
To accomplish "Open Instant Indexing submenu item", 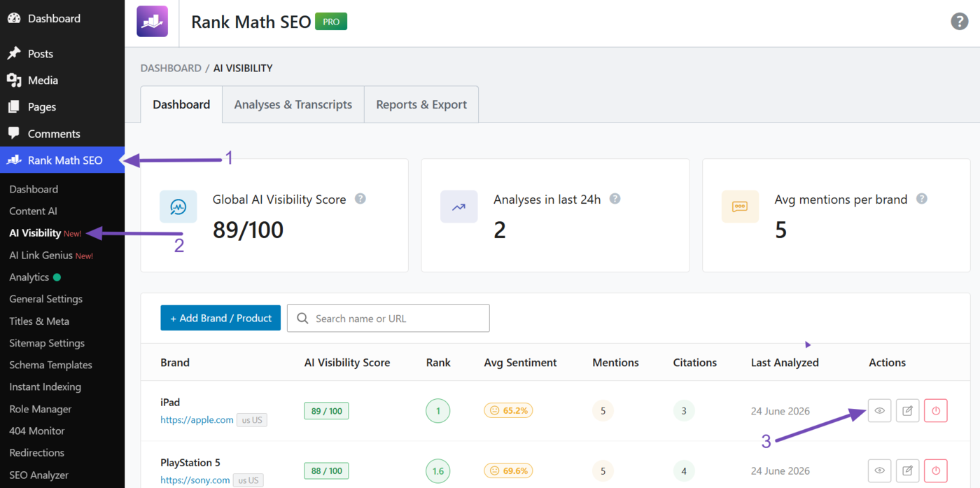I will (45, 386).
